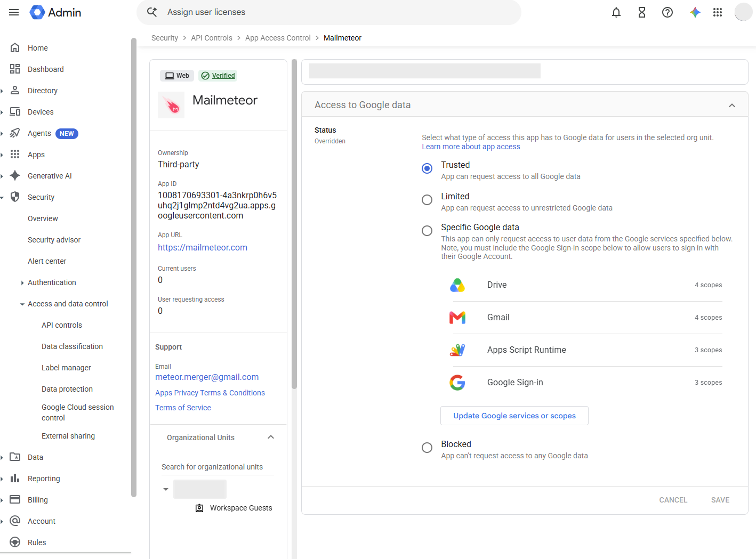Click Update Google services or scopes
The image size is (756, 559).
point(514,416)
